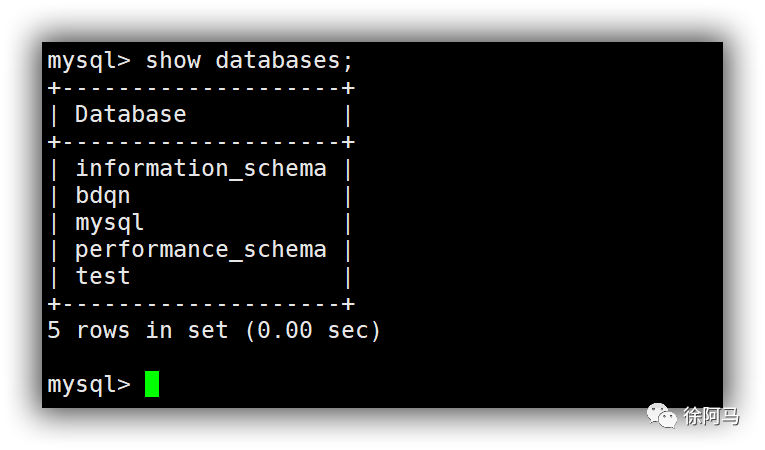765x450 pixels.
Task: Click the word 'databases;' in the command
Action: 284,61
